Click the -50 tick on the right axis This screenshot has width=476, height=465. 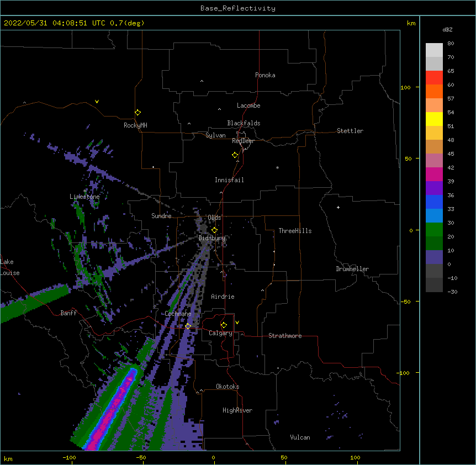click(x=405, y=302)
